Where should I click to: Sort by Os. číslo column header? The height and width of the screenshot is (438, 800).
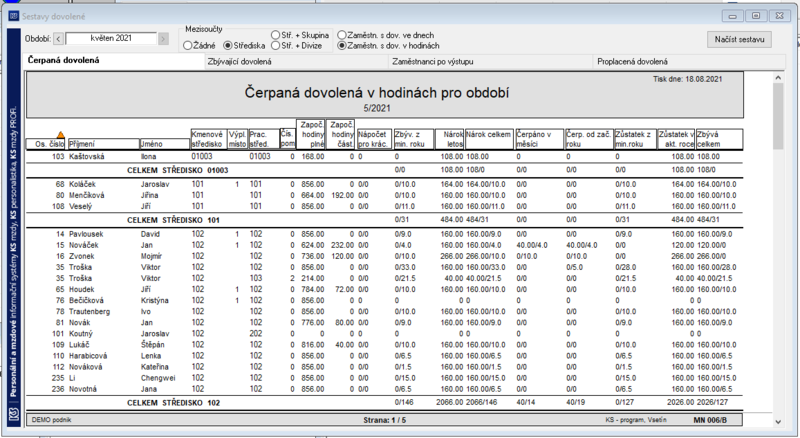click(47, 144)
